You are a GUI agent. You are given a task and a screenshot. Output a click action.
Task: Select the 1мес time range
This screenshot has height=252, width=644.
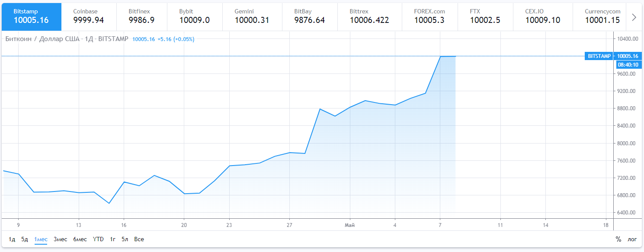point(41,239)
